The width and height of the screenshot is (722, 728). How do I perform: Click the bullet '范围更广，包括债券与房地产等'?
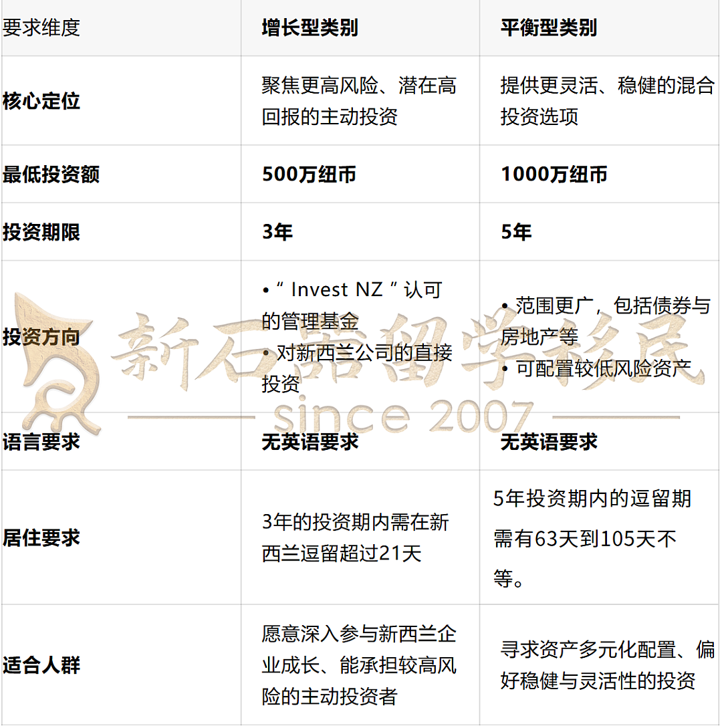606,322
